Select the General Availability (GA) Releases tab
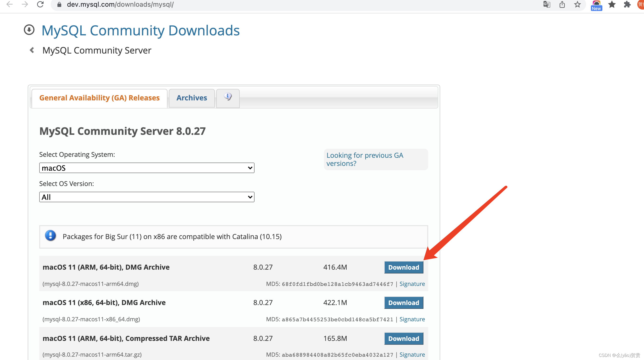 pyautogui.click(x=99, y=98)
